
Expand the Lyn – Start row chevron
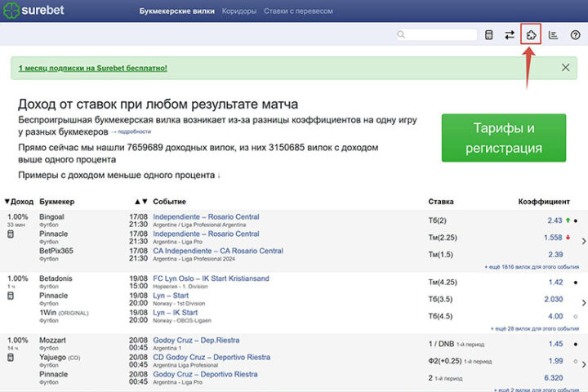(582, 301)
